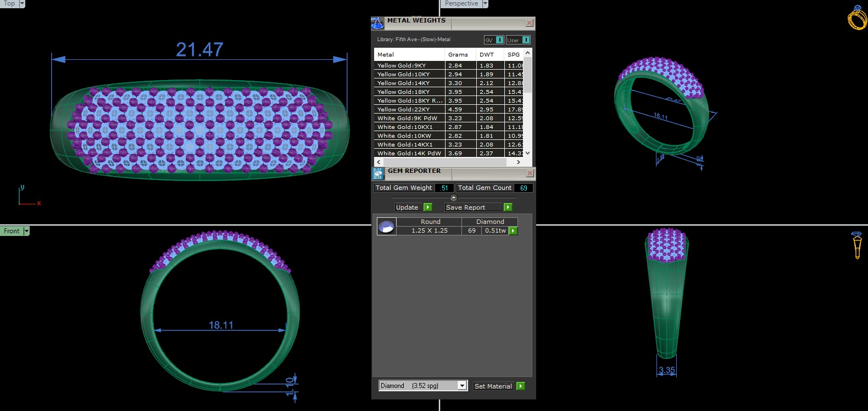Select the Yellow Gold:9KY row
The image size is (868, 411).
449,65
